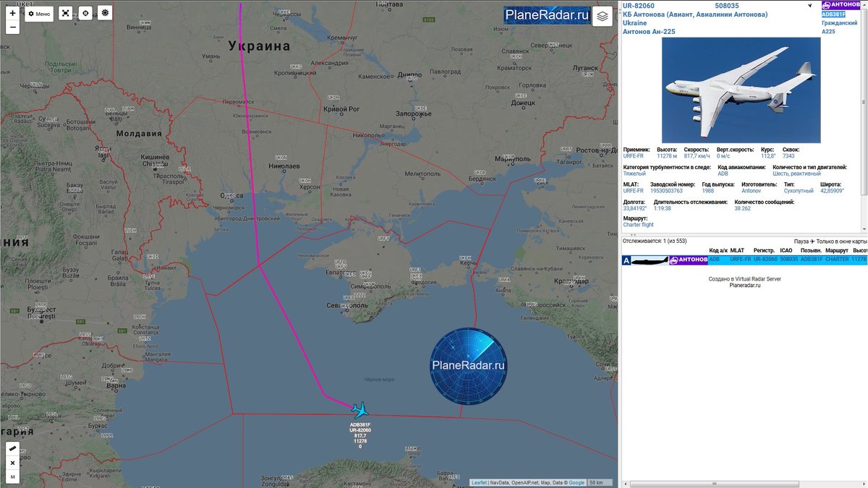Open the Google map data link
The image size is (868, 488).
point(576,482)
